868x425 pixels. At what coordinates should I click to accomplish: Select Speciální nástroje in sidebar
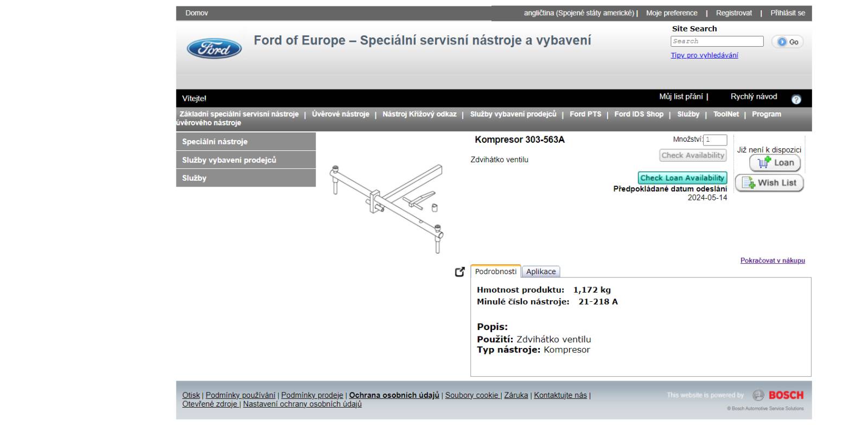coord(246,142)
